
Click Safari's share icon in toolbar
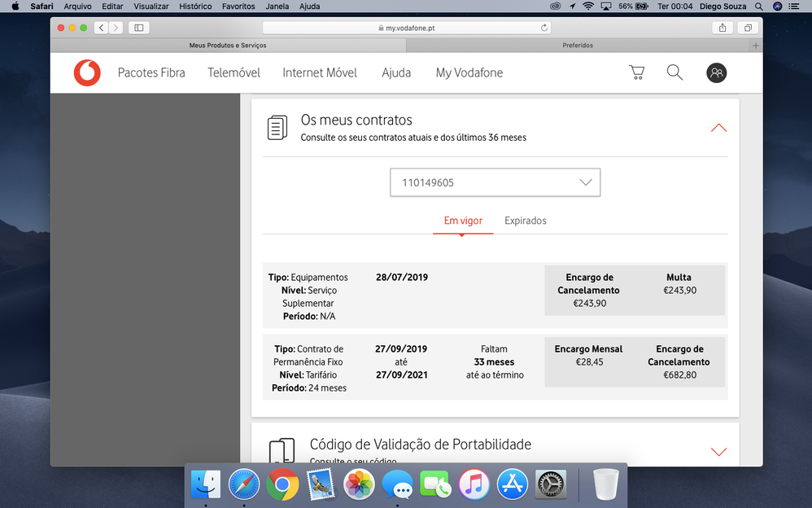[722, 28]
